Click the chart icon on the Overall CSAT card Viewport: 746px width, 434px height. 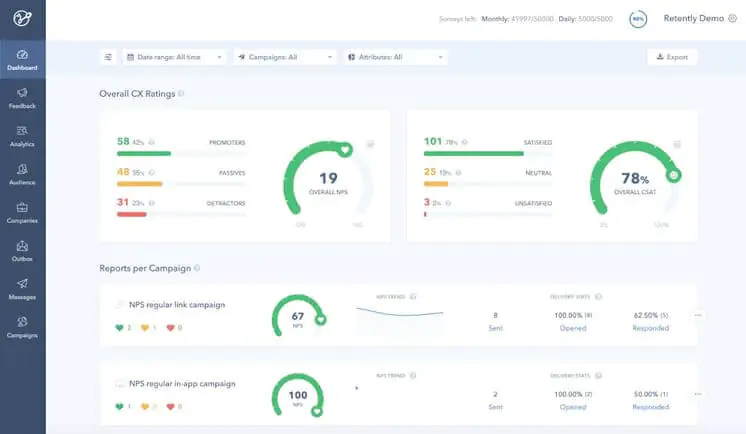[x=677, y=144]
